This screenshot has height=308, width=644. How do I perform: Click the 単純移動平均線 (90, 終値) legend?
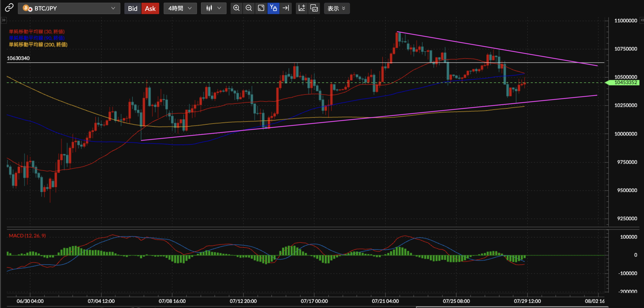point(37,38)
